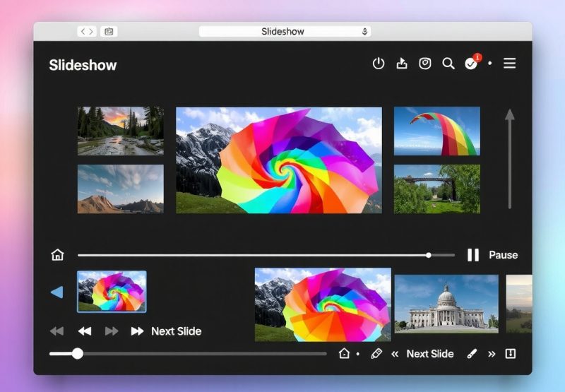The image size is (565, 392).
Task: Click the power icon in the header
Action: point(379,64)
